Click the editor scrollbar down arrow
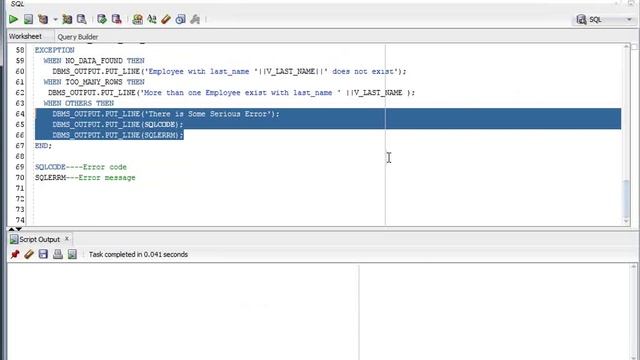 pyautogui.click(x=627, y=221)
